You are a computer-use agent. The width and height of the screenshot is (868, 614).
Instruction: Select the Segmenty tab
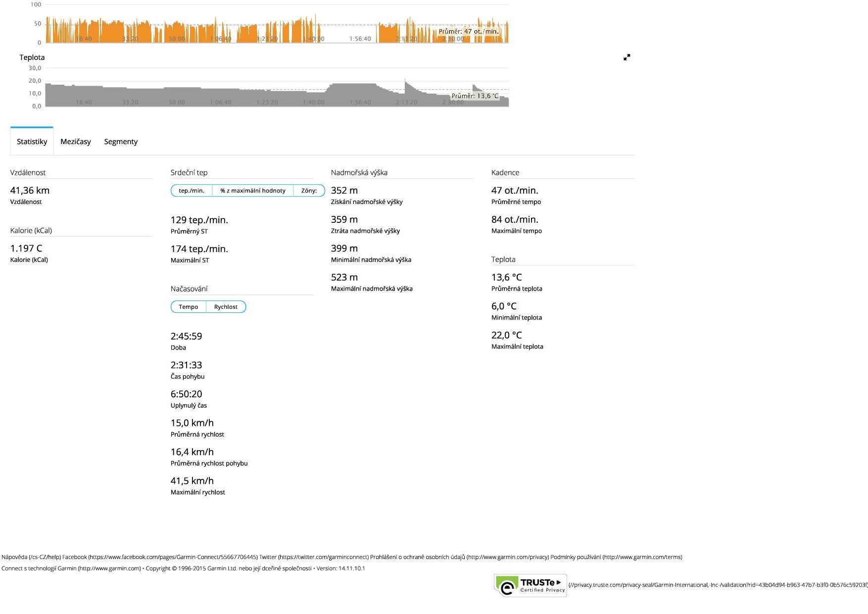click(x=121, y=142)
